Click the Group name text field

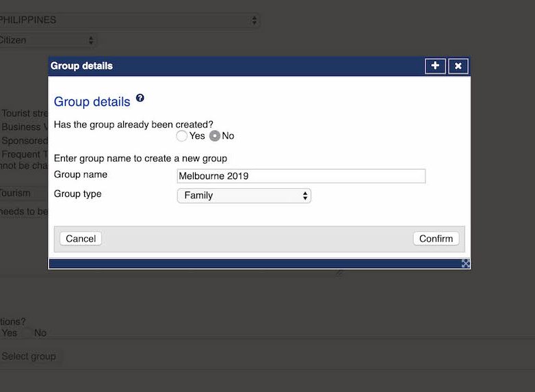coord(301,177)
